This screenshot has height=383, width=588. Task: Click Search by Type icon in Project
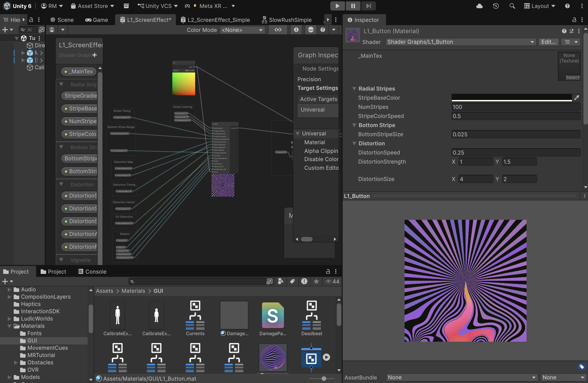tap(281, 281)
